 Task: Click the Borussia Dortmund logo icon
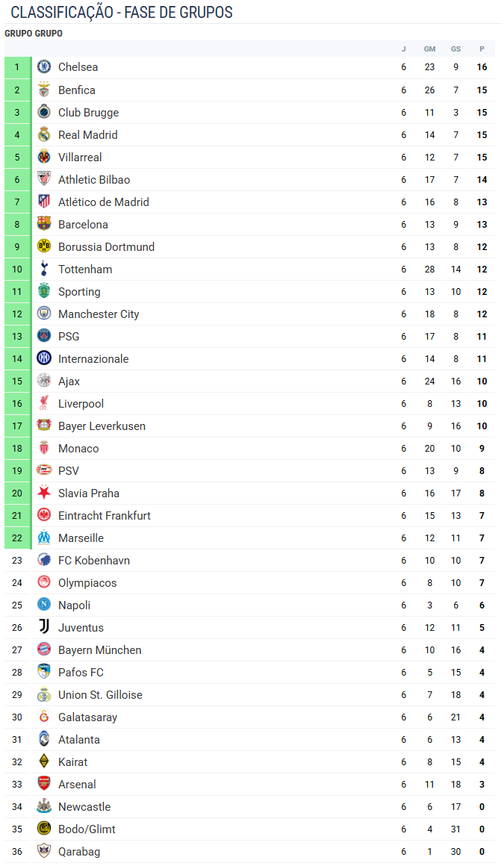coord(44,246)
